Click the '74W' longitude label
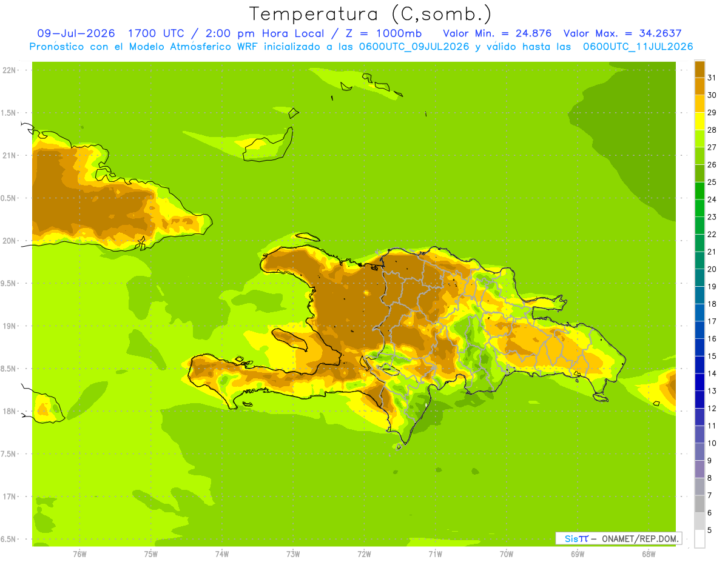The height and width of the screenshot is (562, 728). pyautogui.click(x=222, y=554)
